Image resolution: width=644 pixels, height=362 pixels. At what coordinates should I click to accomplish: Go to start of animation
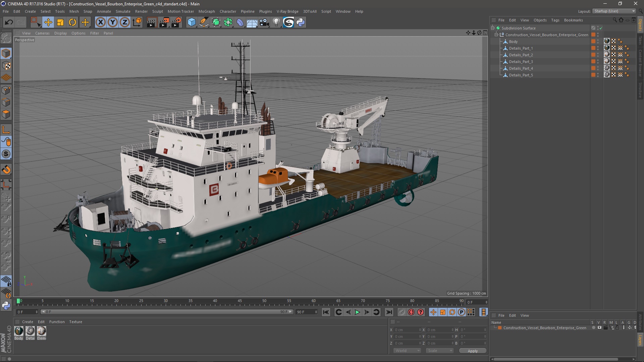click(326, 312)
